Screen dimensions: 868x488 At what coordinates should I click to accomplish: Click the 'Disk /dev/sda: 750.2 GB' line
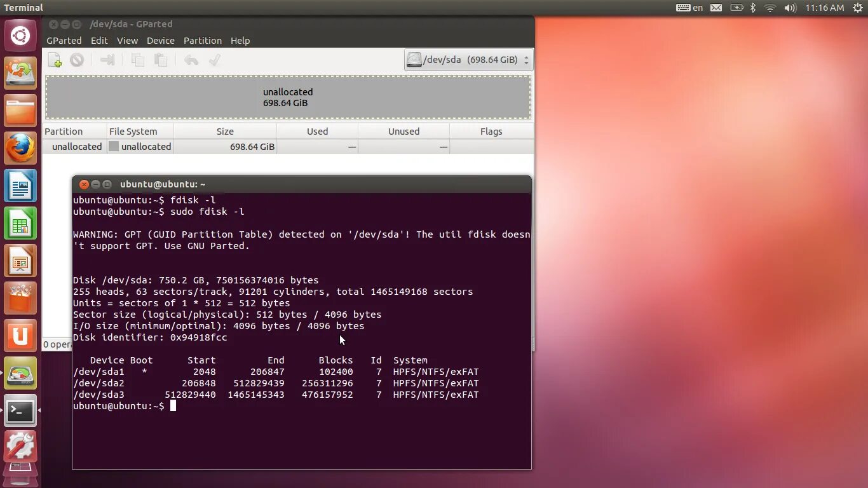point(196,280)
